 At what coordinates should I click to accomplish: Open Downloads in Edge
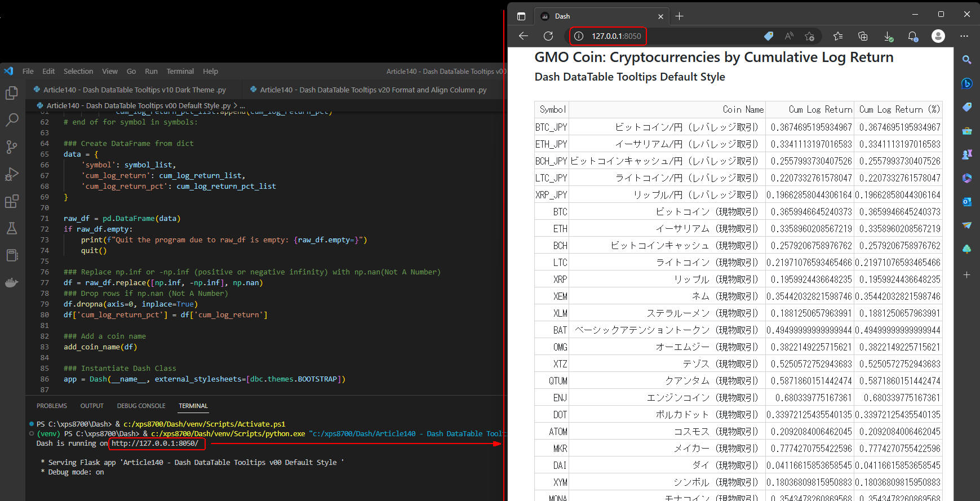(888, 36)
